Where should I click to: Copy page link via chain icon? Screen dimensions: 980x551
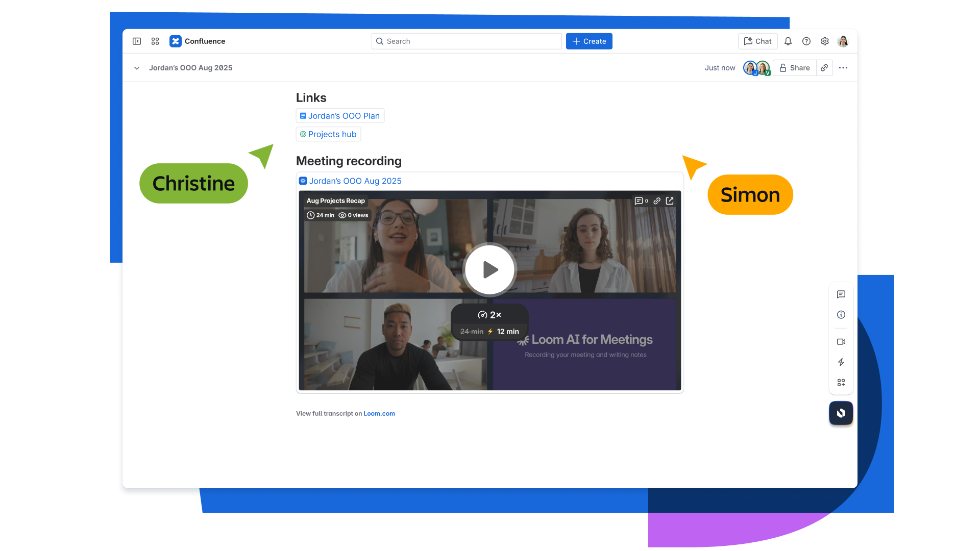[824, 68]
